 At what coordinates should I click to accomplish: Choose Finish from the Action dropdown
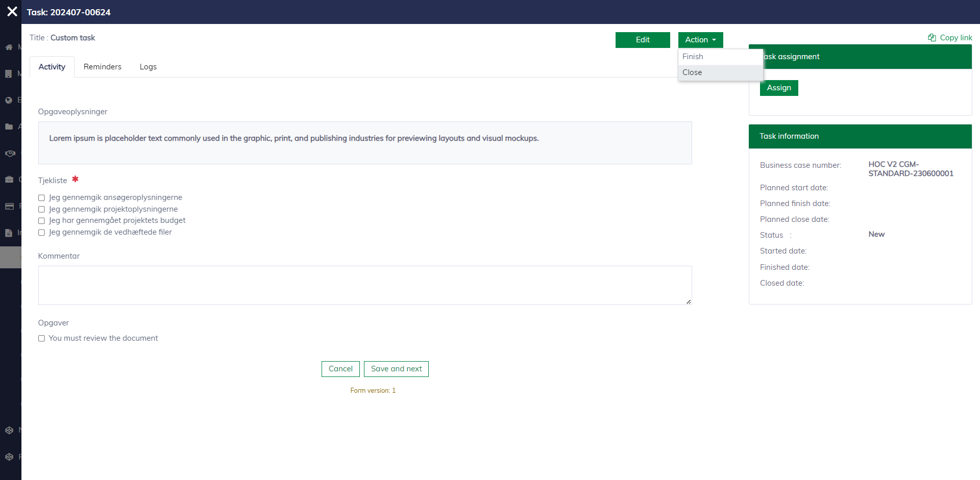tap(693, 57)
